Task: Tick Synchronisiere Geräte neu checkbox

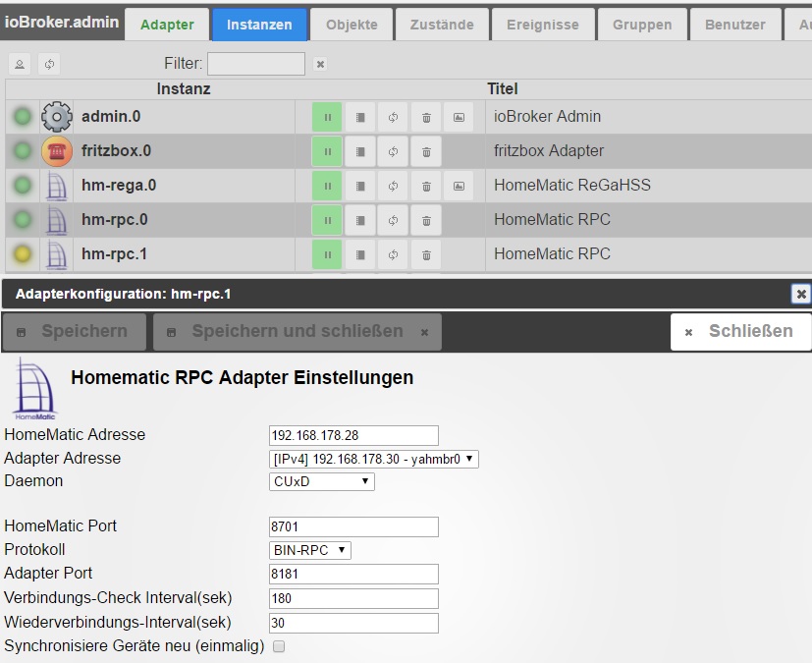Action: pyautogui.click(x=279, y=646)
